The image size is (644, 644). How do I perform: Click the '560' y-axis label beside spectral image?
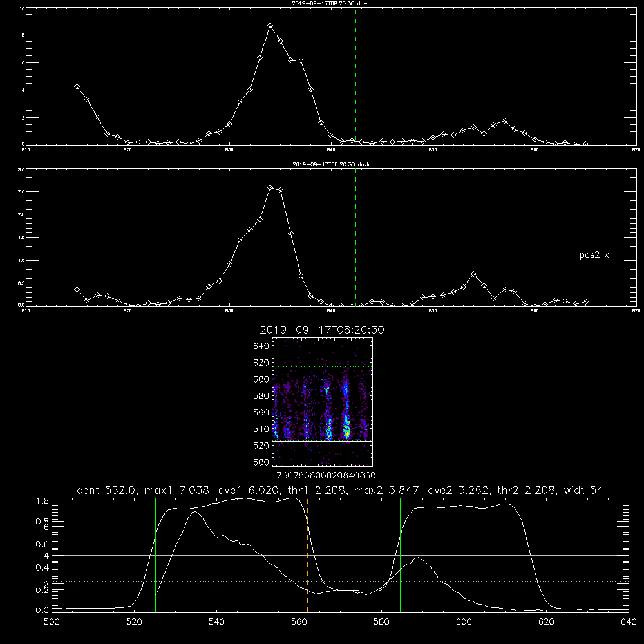(261, 412)
